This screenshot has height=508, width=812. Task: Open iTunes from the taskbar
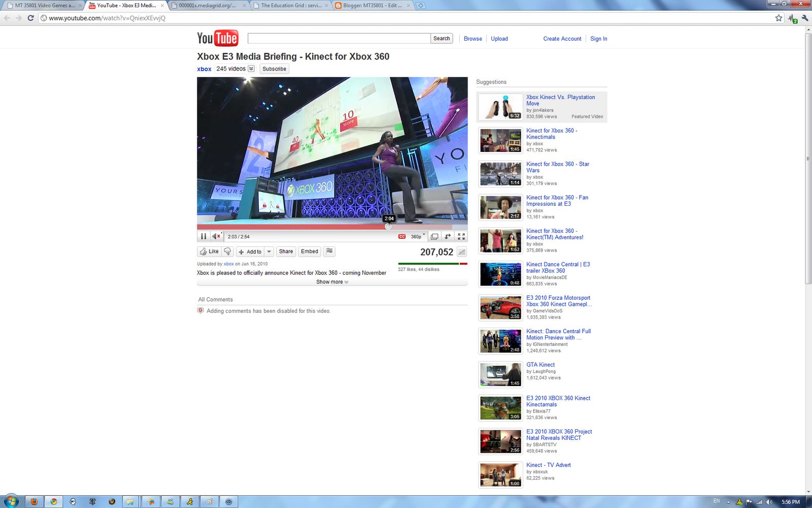(x=229, y=501)
